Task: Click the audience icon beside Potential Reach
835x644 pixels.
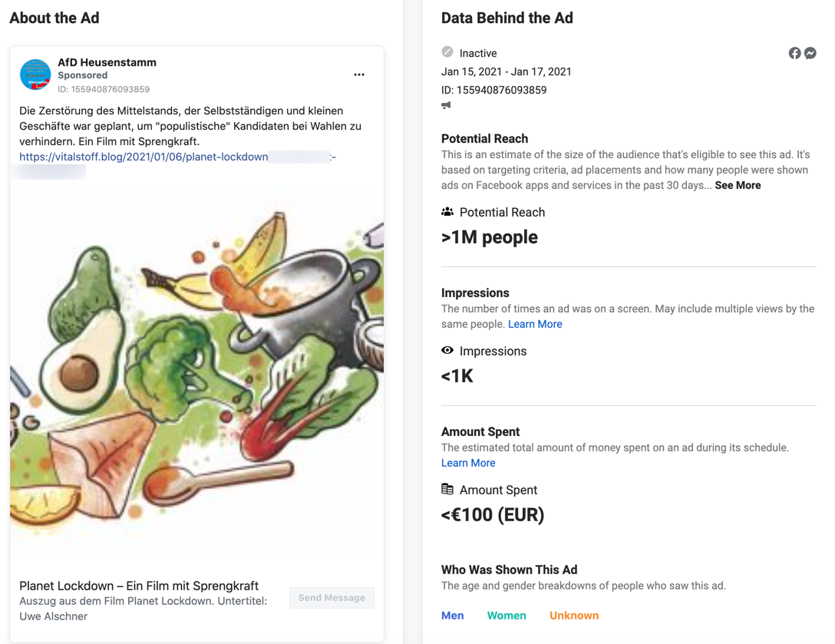Action: 447,212
